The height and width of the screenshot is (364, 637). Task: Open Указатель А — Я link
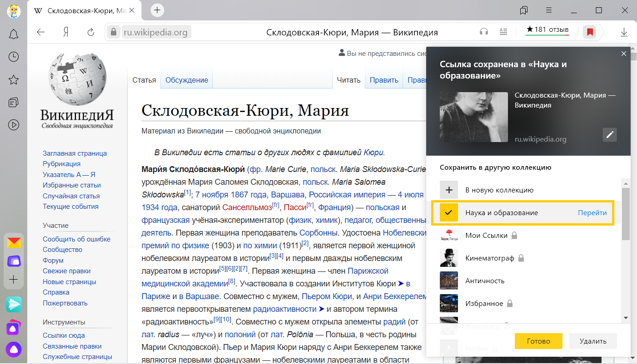tap(69, 175)
